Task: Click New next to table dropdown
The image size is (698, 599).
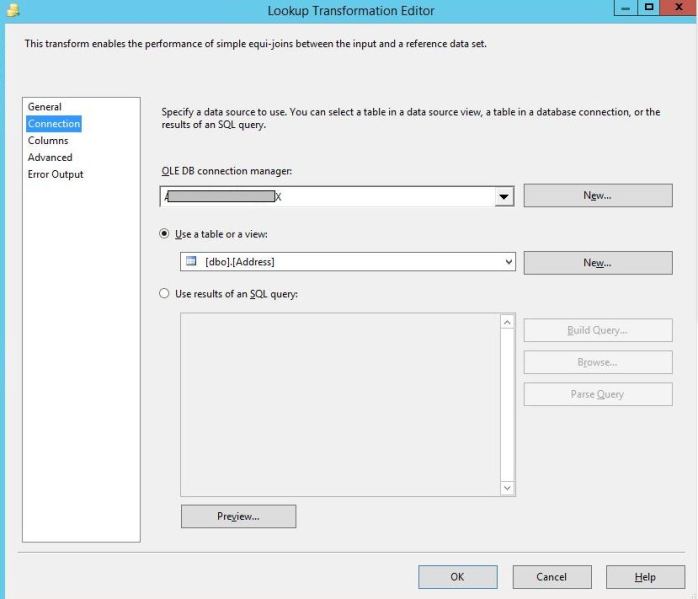Action: pos(598,263)
